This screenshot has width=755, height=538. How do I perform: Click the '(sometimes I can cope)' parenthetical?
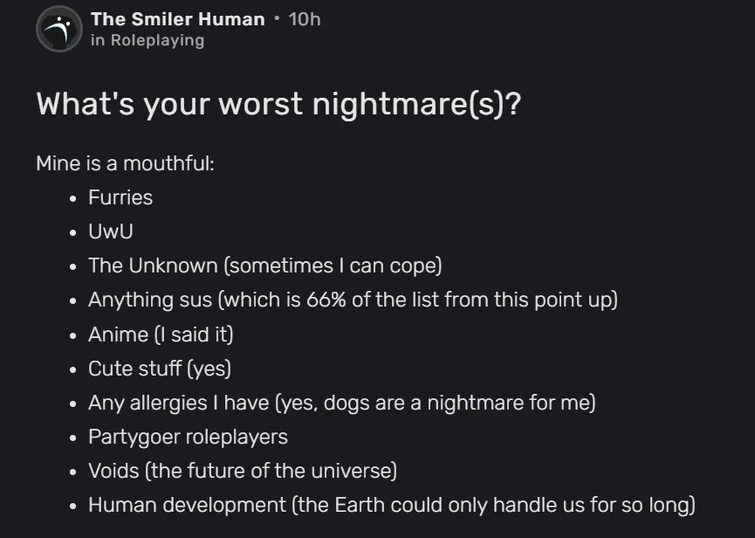333,266
